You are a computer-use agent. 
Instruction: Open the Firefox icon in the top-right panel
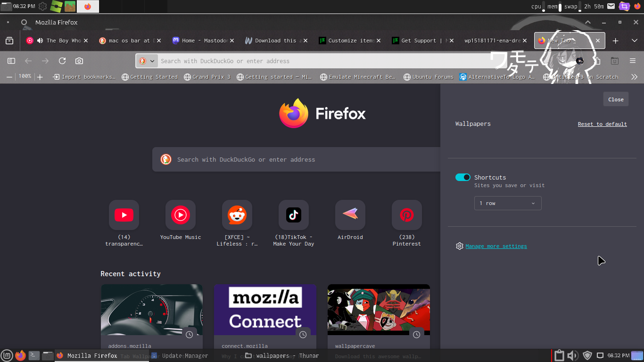point(638,6)
